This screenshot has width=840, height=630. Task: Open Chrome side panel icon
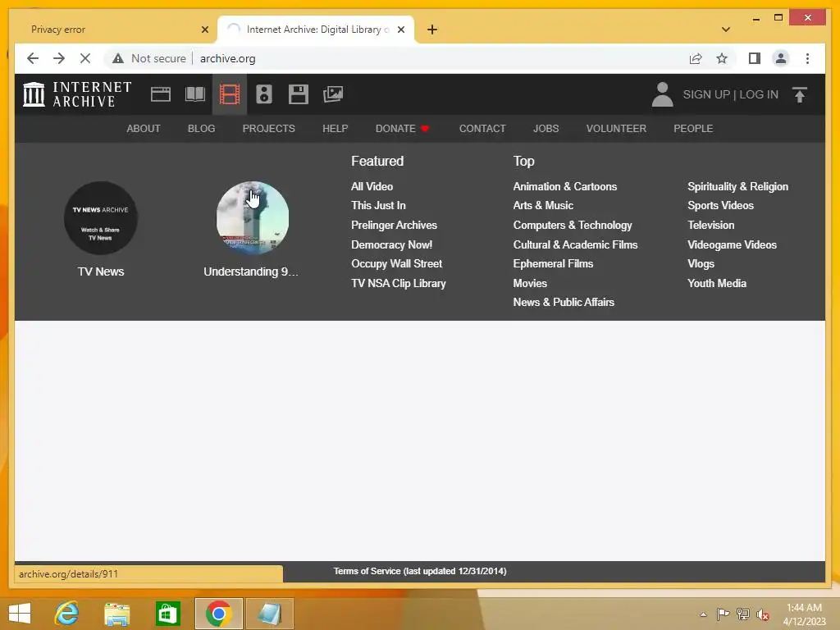(x=755, y=58)
